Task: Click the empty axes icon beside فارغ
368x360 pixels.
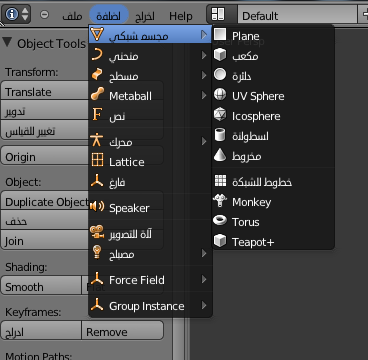Action: (97, 181)
